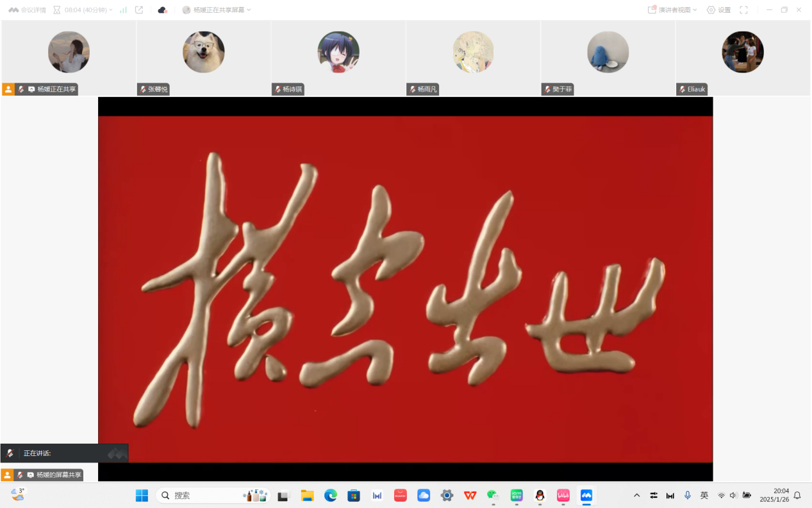Viewport: 812px width, 508px height.
Task: Click the share/pop-out arrow icon
Action: [x=139, y=10]
